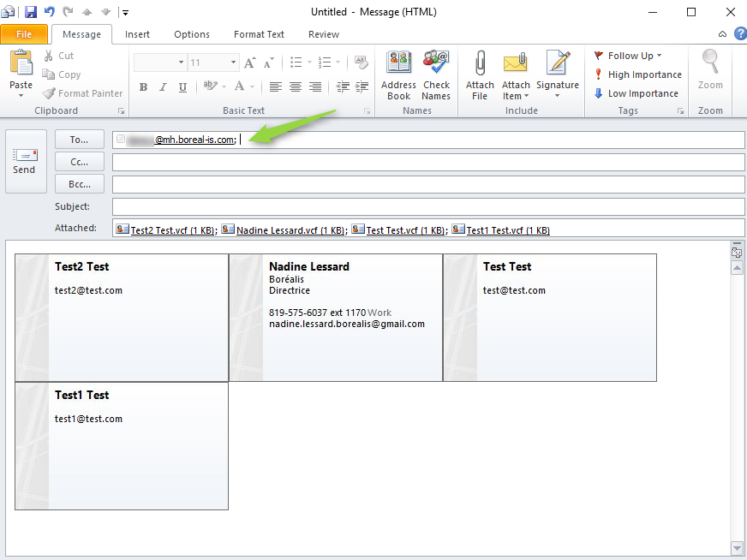Screen dimensions: 747x560
Task: Click the Clear Formatting eraser icon
Action: click(x=361, y=63)
